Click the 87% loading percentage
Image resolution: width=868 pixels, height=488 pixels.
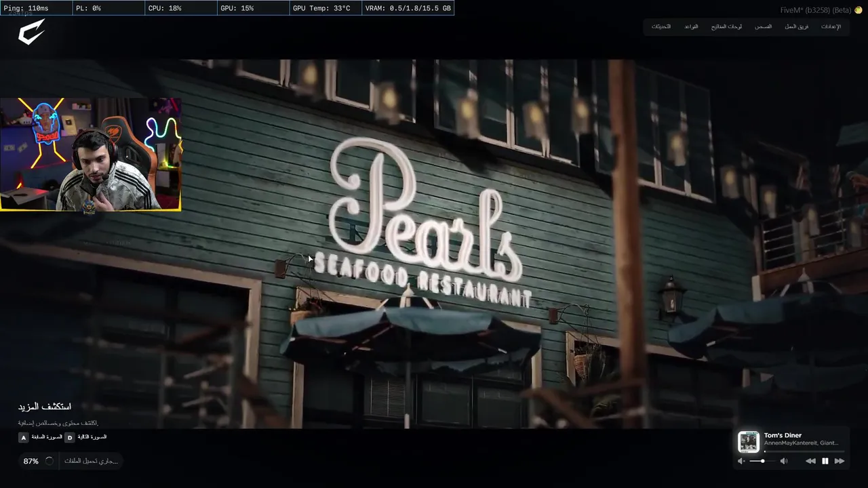coord(31,461)
